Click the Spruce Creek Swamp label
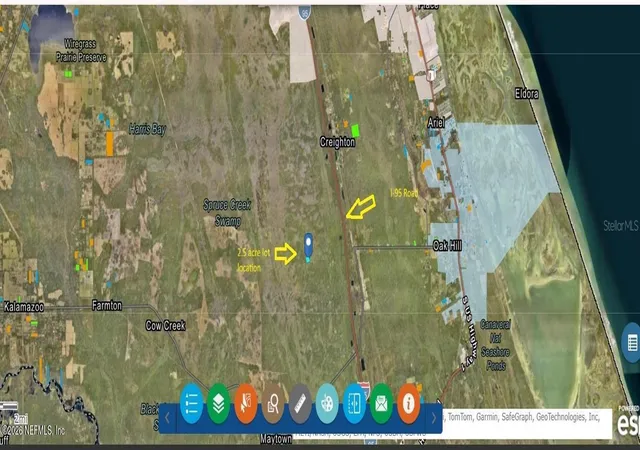The width and height of the screenshot is (640, 450). (x=227, y=212)
